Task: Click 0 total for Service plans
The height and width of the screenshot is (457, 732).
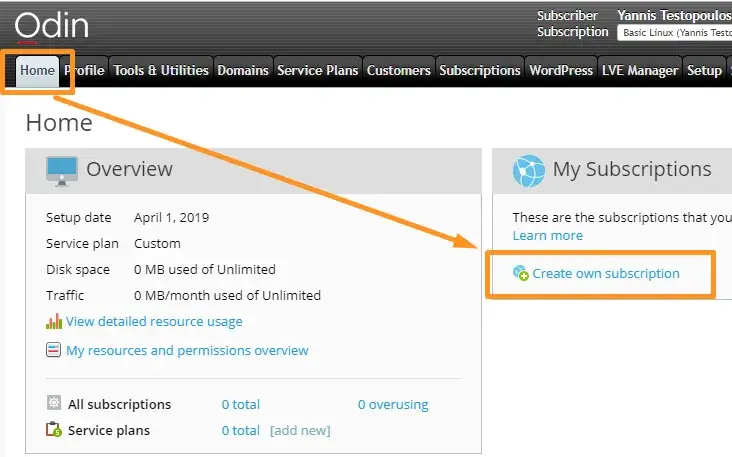Action: [241, 430]
